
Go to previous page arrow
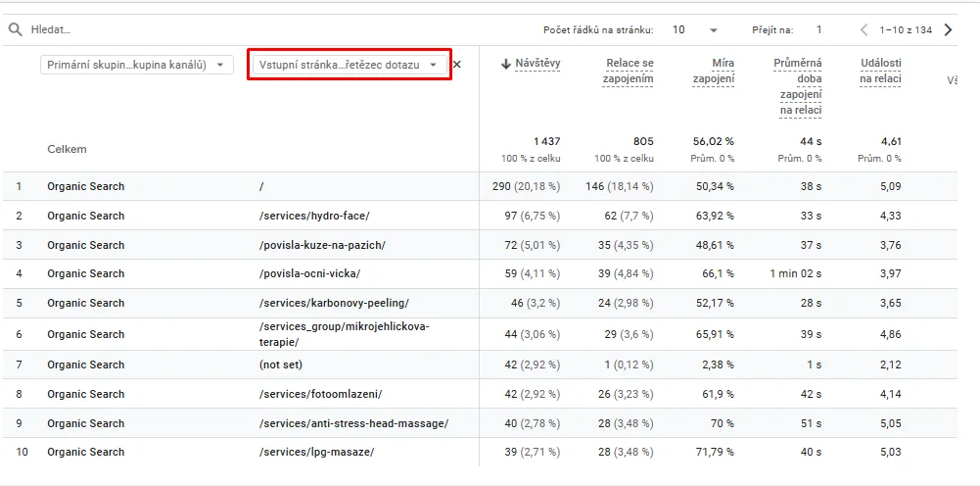(864, 29)
